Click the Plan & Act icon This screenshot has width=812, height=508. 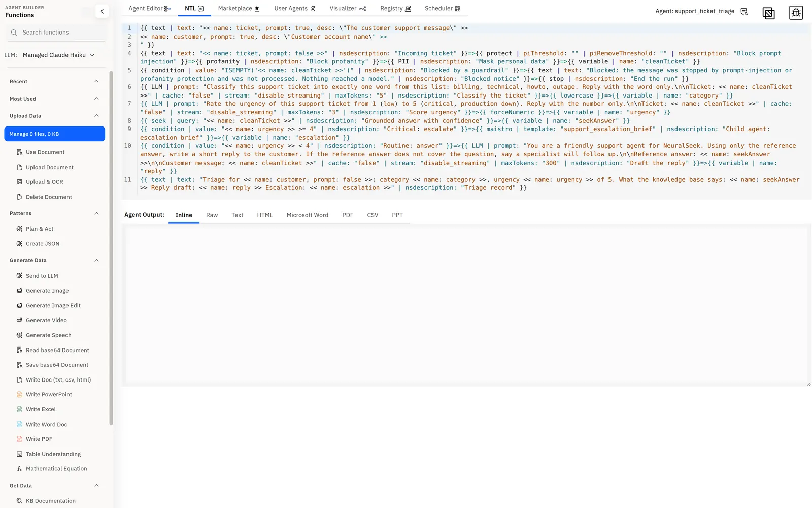(x=19, y=229)
